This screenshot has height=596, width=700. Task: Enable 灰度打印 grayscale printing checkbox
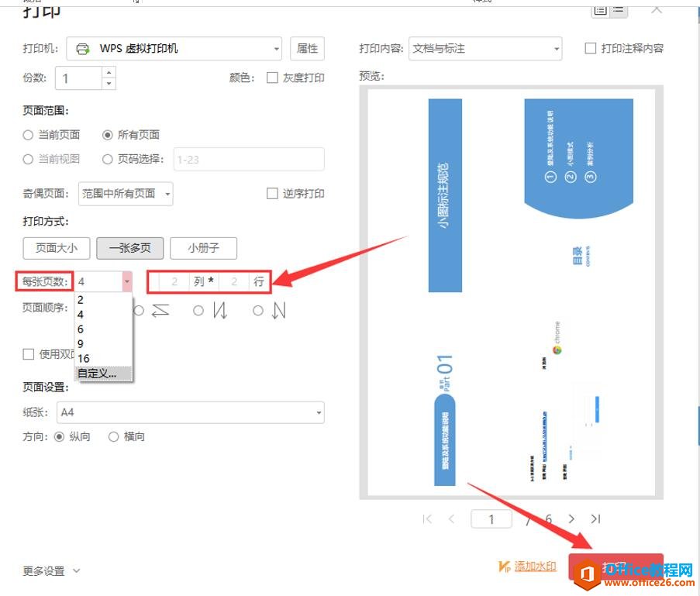click(x=272, y=78)
